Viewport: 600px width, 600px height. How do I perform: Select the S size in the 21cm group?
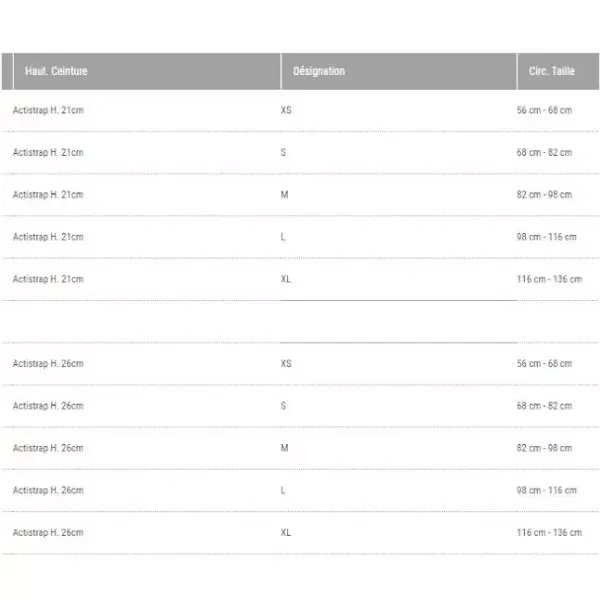283,152
